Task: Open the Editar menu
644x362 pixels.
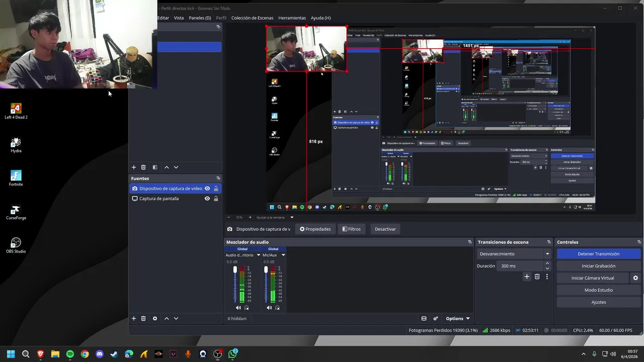Action: [x=163, y=18]
